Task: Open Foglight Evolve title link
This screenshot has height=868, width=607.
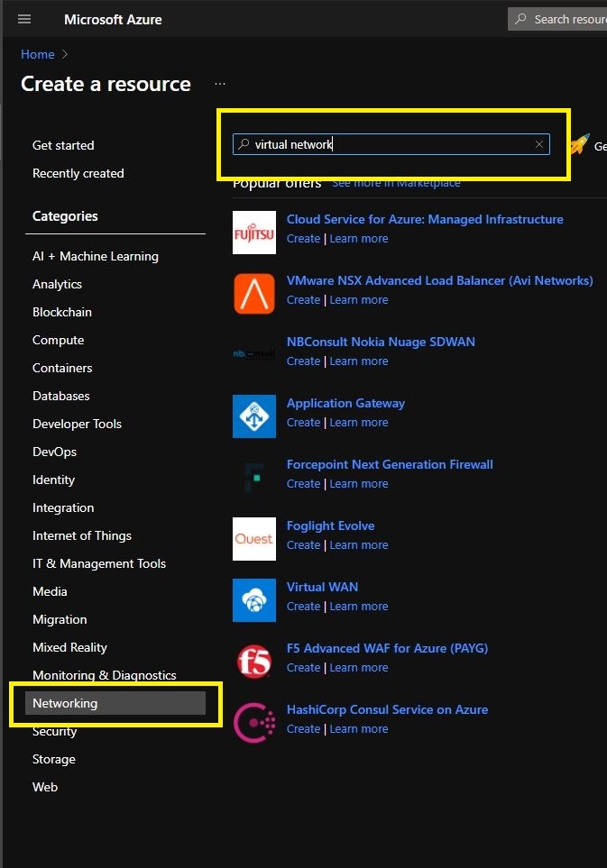Action: click(331, 525)
